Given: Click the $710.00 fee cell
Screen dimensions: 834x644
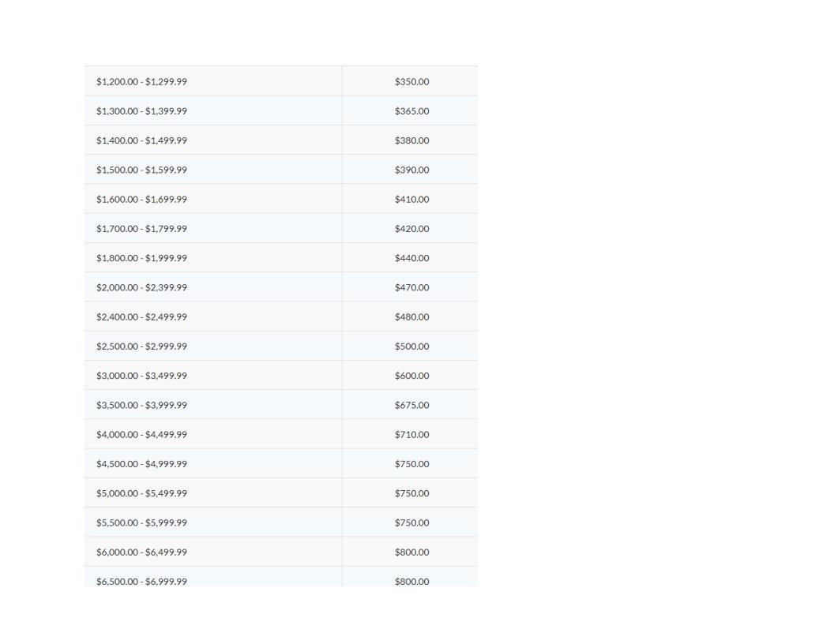Looking at the screenshot, I should [411, 434].
